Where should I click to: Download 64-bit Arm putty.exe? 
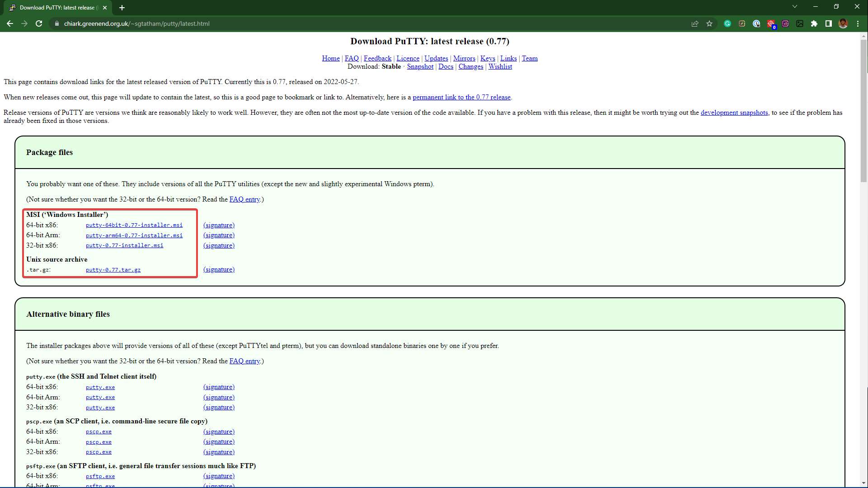[100, 397]
